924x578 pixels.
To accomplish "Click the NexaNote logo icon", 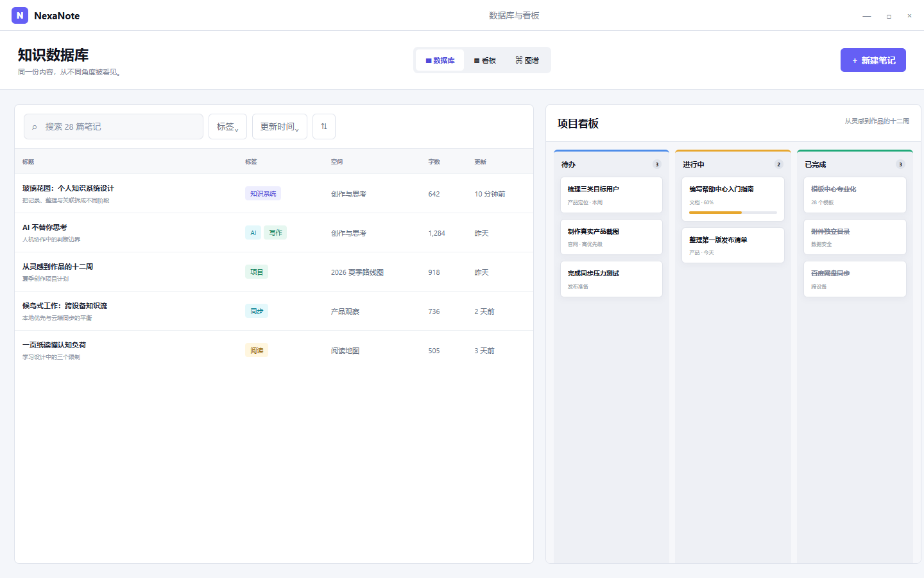I will point(20,15).
